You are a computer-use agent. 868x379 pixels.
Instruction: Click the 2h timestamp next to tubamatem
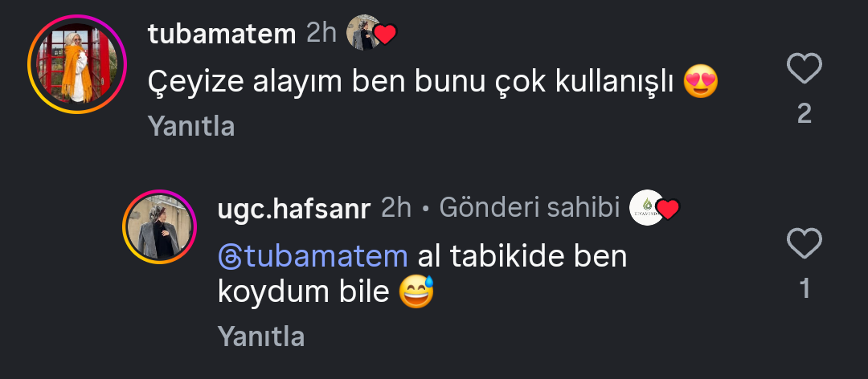tap(321, 34)
